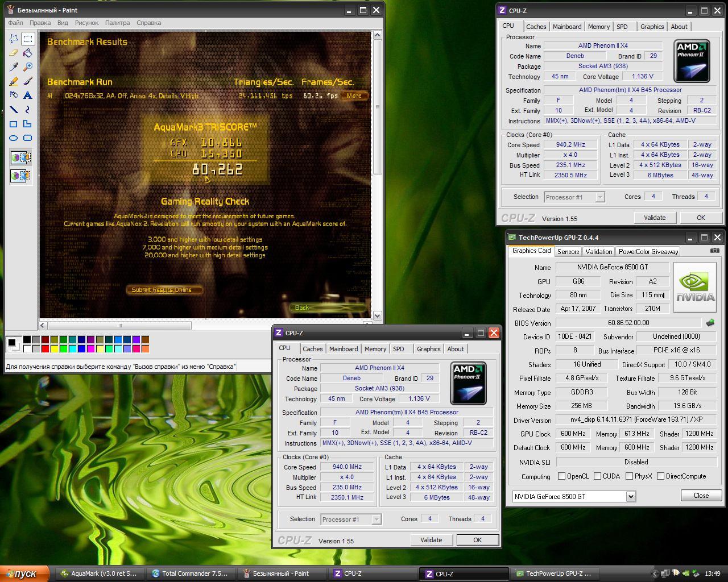Select the Free-Form Select tool in Paint
This screenshot has height=582, width=728.
point(14,39)
